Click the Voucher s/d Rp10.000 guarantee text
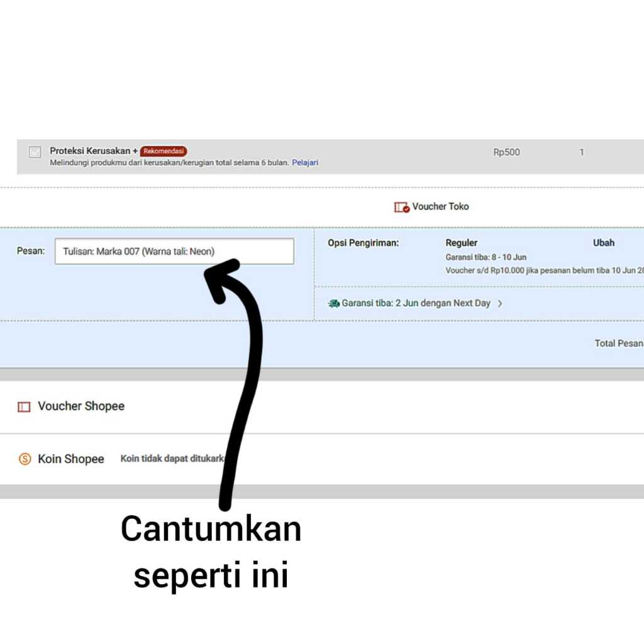The width and height of the screenshot is (644, 644). [x=545, y=270]
